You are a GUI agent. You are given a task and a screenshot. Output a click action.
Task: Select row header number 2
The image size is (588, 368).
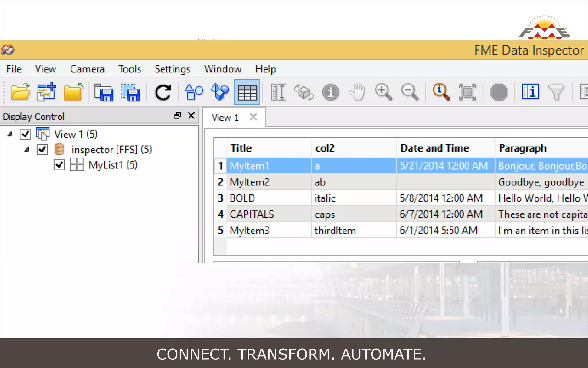point(220,182)
